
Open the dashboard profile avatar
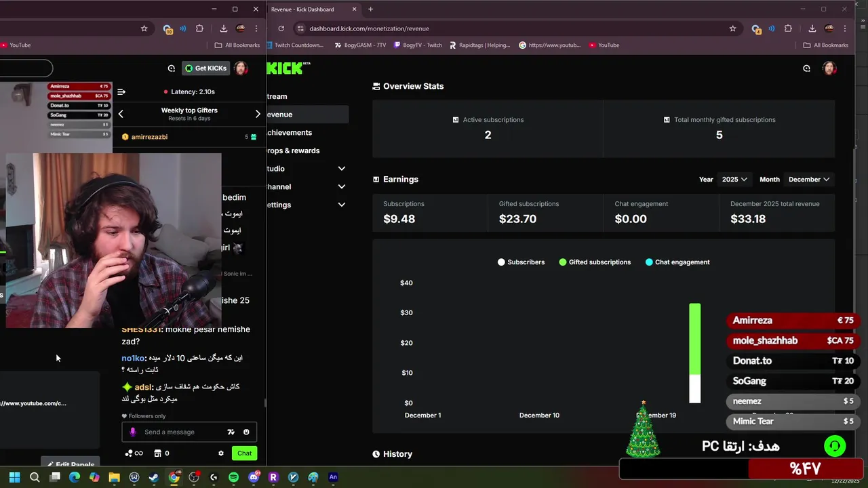coord(829,68)
